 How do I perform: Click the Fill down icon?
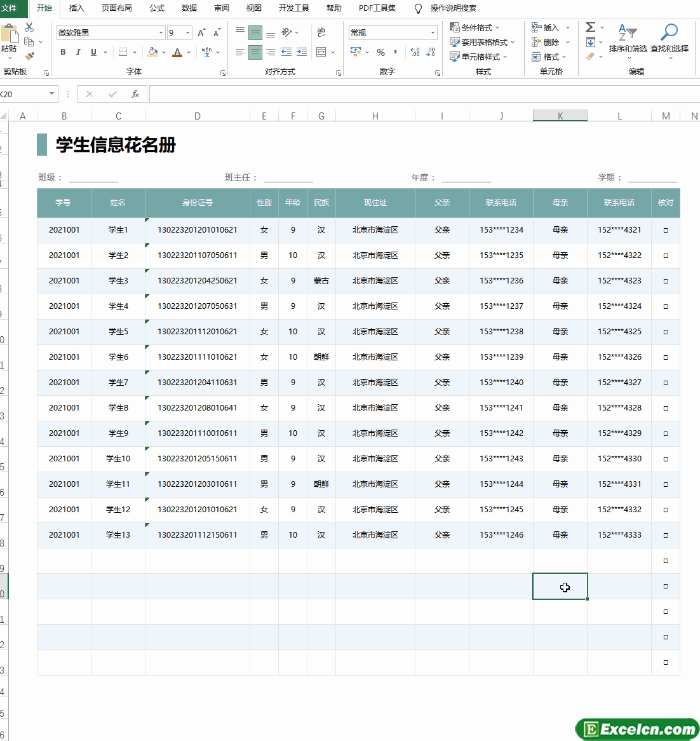590,43
